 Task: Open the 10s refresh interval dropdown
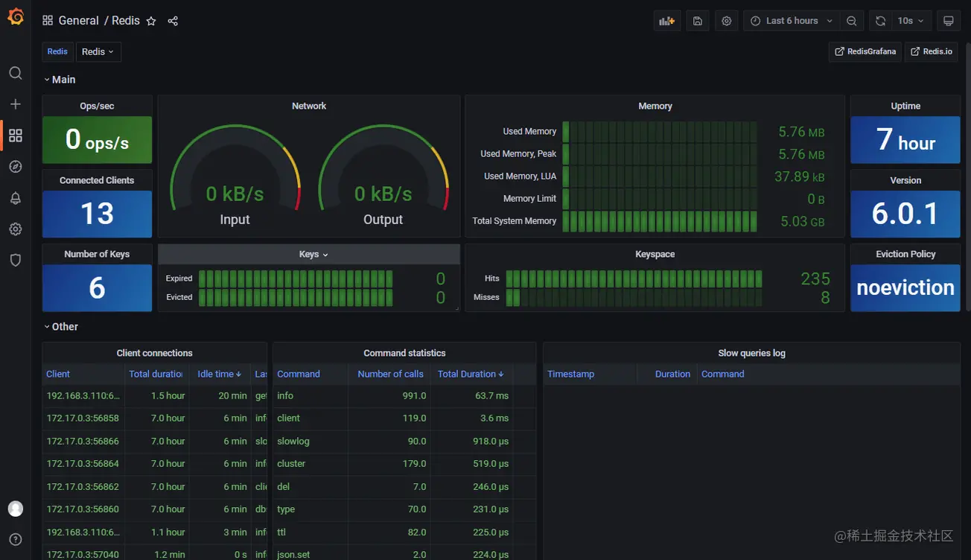[911, 21]
